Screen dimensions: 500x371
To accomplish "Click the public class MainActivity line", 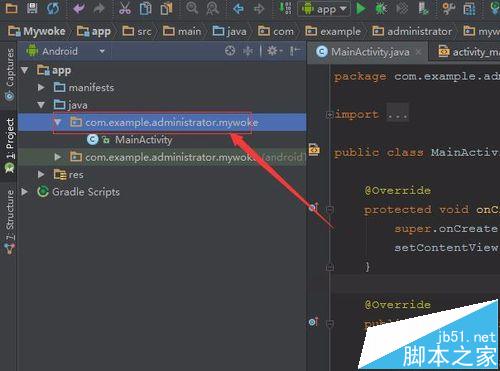I will (x=417, y=153).
